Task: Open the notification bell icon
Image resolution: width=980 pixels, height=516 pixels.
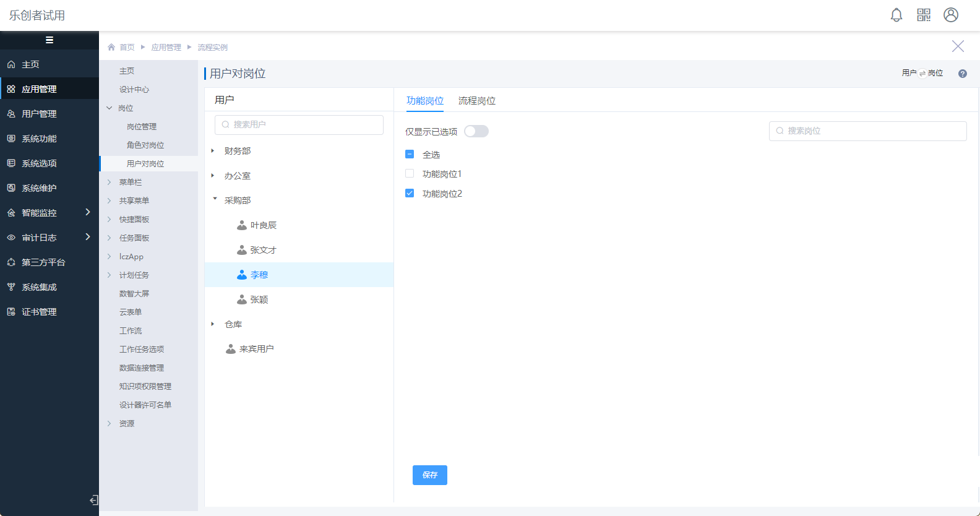Action: point(896,15)
